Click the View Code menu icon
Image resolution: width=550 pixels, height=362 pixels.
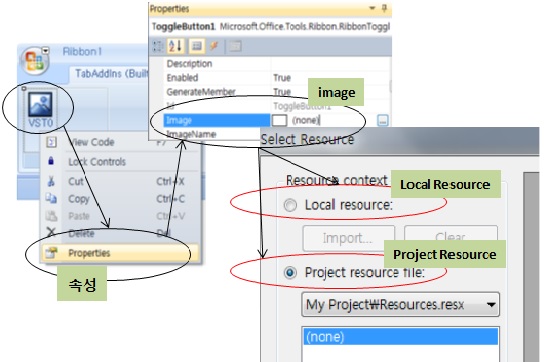click(52, 142)
